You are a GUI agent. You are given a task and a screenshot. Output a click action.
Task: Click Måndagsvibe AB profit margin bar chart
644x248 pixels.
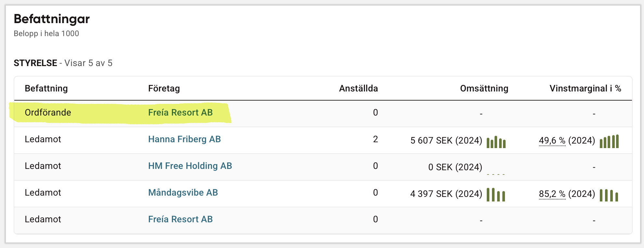click(609, 195)
